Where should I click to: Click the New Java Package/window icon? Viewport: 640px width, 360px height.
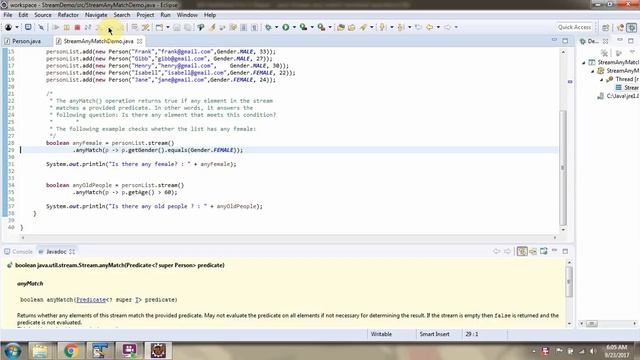[159, 27]
